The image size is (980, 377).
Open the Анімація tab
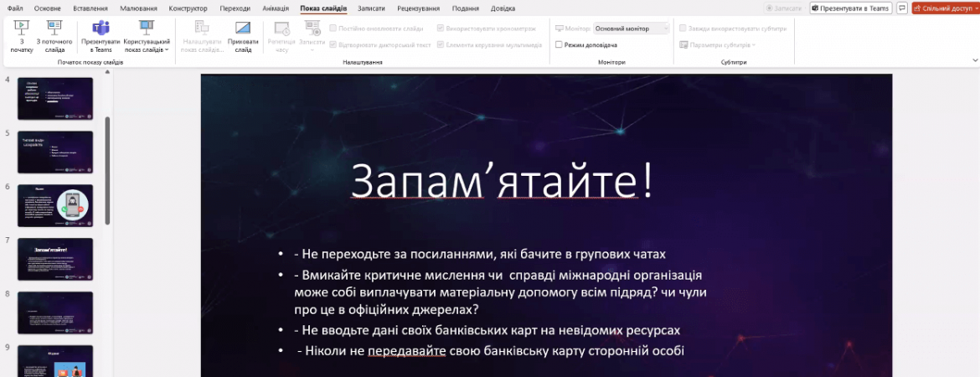point(276,8)
